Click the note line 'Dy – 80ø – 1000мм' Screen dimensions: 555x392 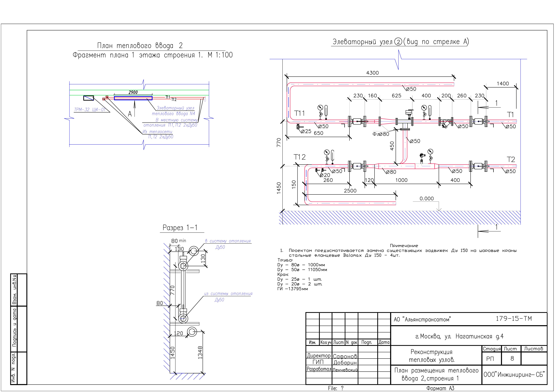[301, 265]
